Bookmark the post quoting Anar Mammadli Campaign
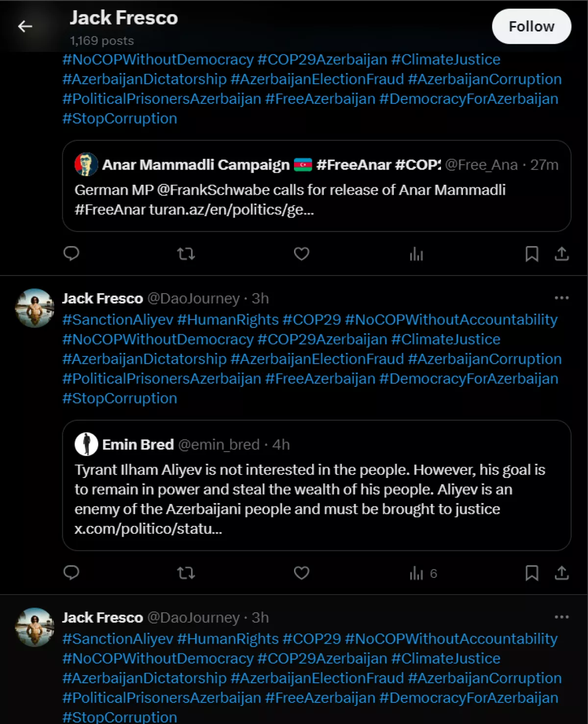588x724 pixels. pos(532,253)
